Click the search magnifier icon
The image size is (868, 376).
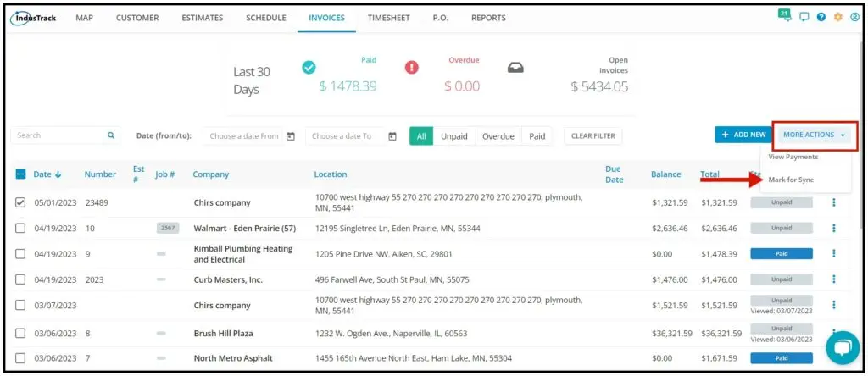(x=111, y=135)
